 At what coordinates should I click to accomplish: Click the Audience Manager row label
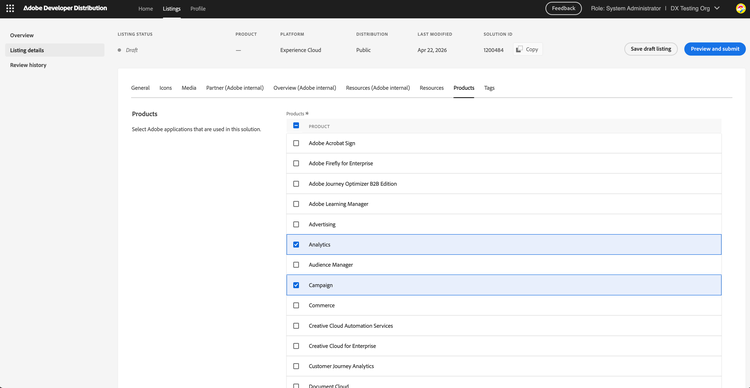(x=331, y=265)
